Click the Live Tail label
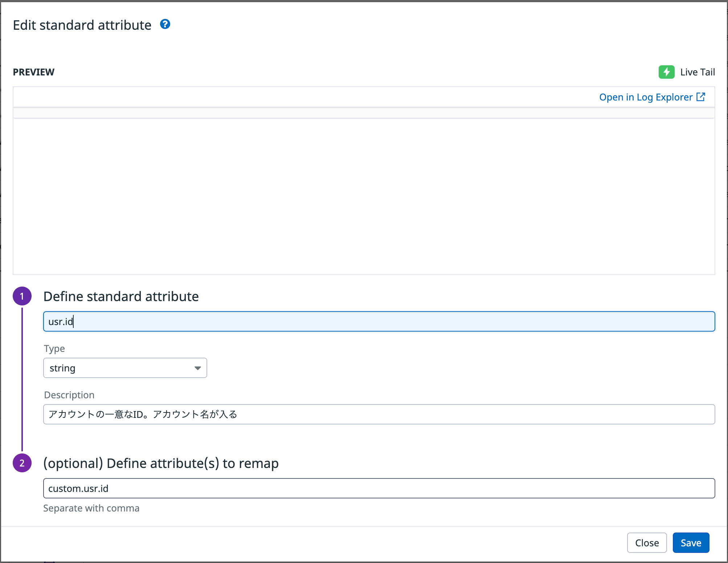Image resolution: width=728 pixels, height=563 pixels. click(x=697, y=72)
